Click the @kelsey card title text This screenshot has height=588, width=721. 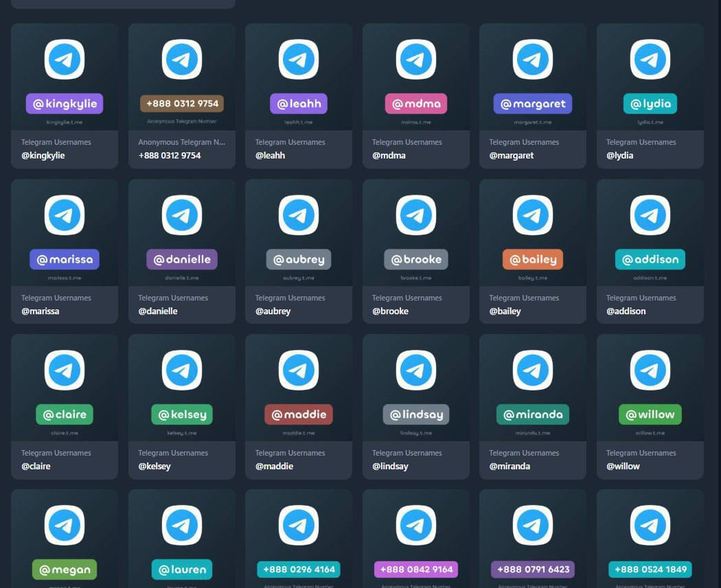click(x=154, y=466)
